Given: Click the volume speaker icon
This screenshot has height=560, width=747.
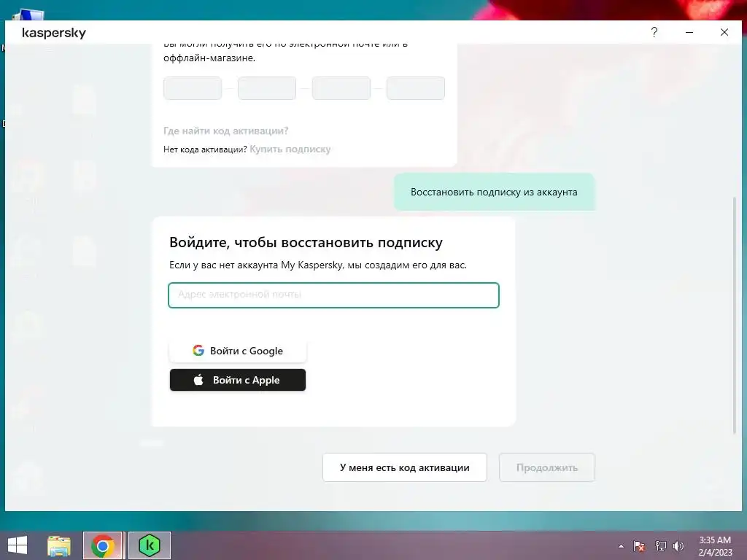Looking at the screenshot, I should pyautogui.click(x=678, y=545).
